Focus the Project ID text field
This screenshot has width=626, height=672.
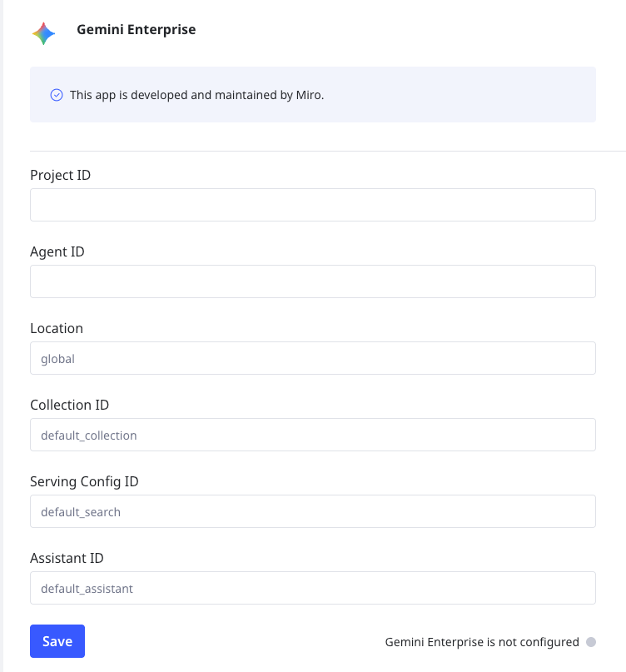point(312,205)
